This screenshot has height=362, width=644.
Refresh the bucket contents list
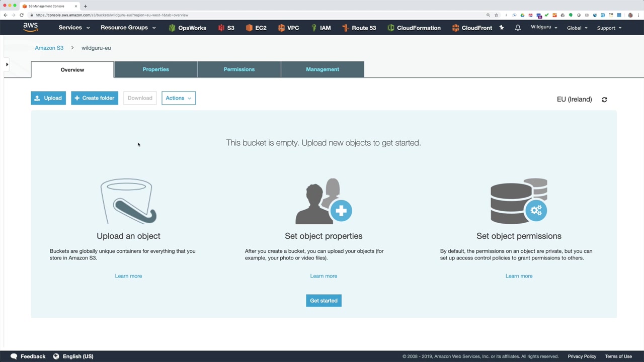click(604, 100)
